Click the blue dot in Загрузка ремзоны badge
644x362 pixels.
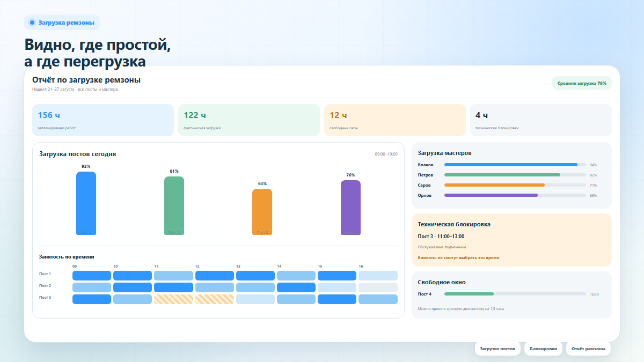pos(32,23)
